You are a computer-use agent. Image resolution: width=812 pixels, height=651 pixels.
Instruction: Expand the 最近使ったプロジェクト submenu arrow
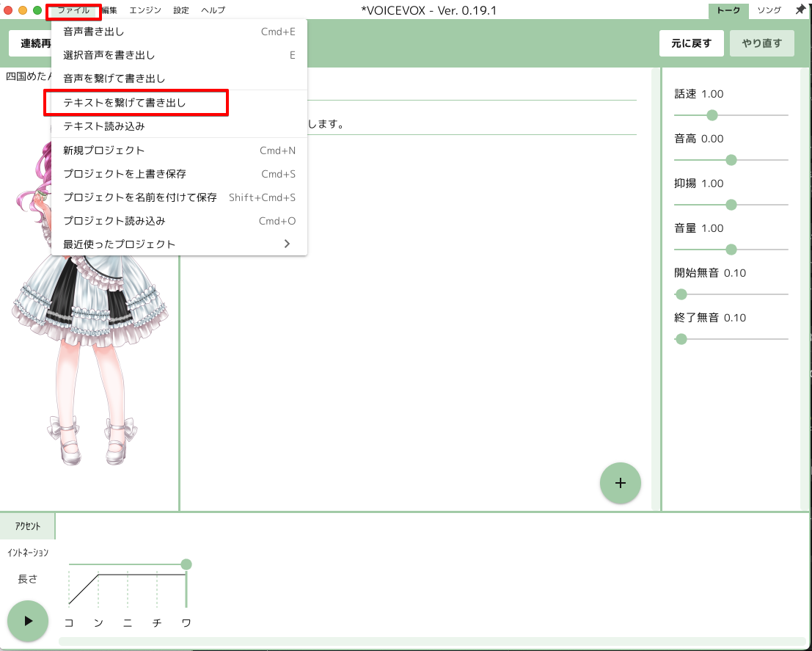point(287,244)
